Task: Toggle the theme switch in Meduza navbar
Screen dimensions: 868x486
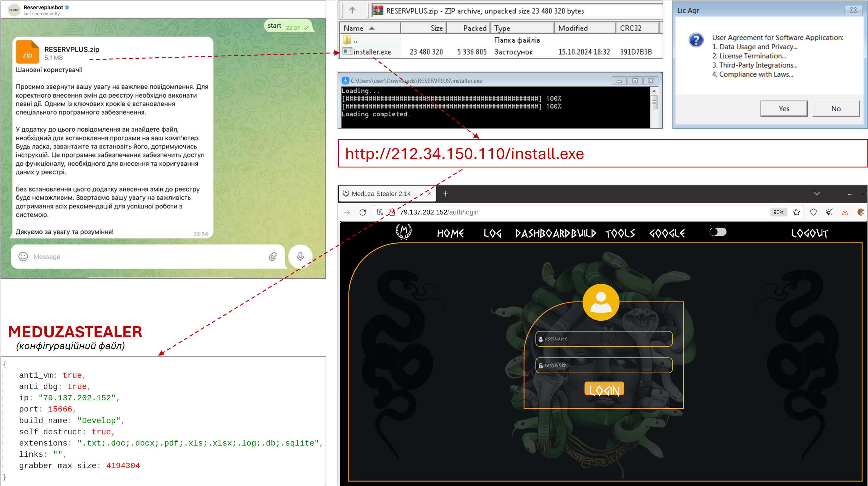Action: pyautogui.click(x=718, y=232)
